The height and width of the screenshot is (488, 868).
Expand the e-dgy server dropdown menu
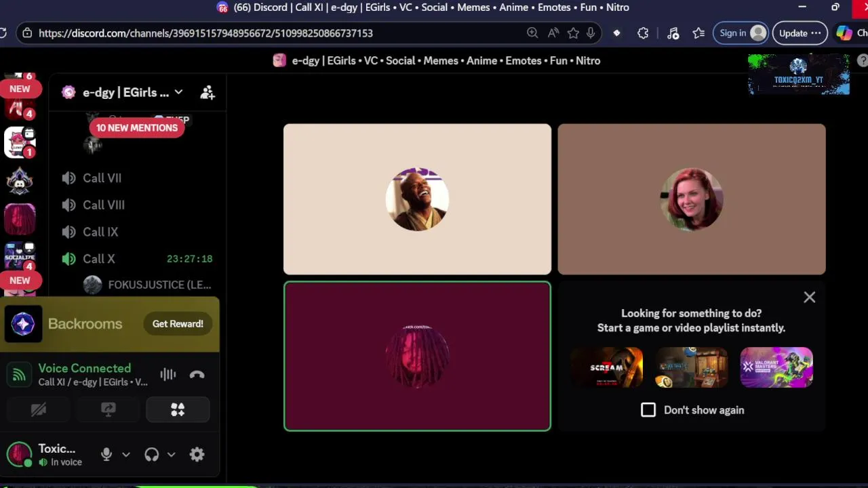[178, 92]
